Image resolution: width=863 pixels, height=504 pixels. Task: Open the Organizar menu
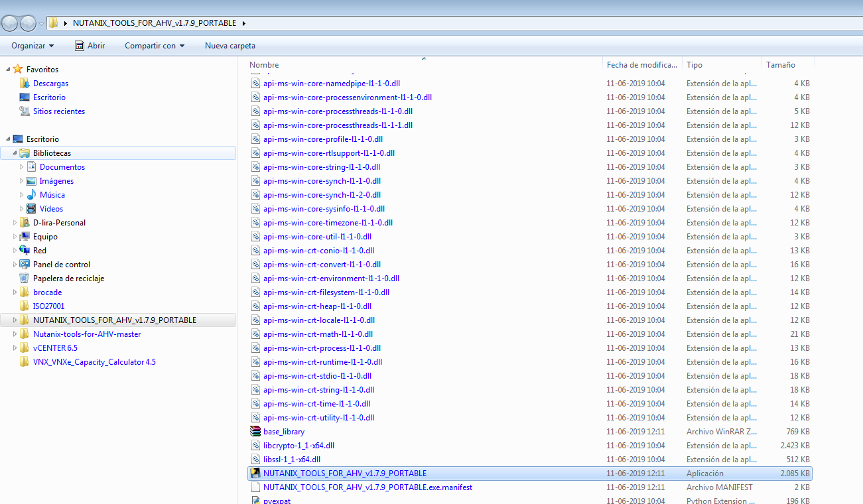[x=33, y=46]
